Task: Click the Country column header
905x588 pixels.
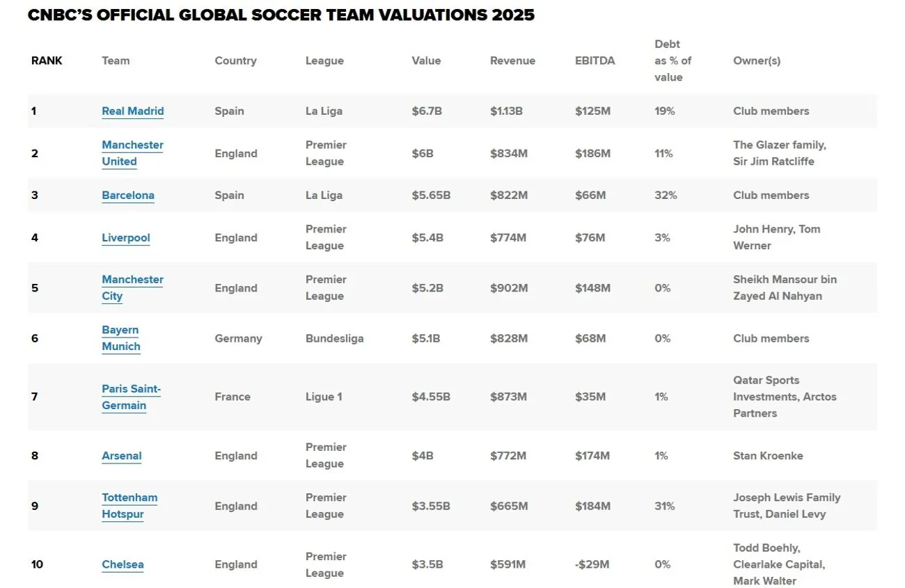Action: (235, 61)
